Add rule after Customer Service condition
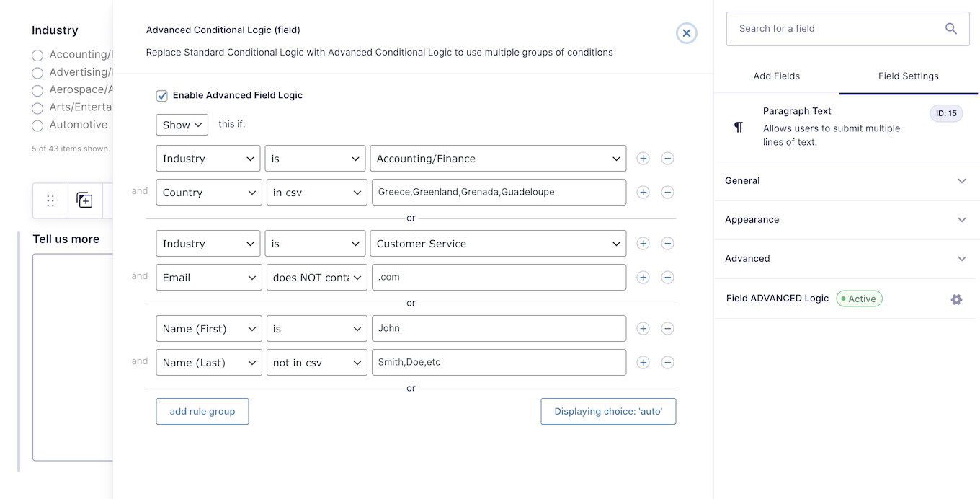The height and width of the screenshot is (499, 980). point(643,244)
